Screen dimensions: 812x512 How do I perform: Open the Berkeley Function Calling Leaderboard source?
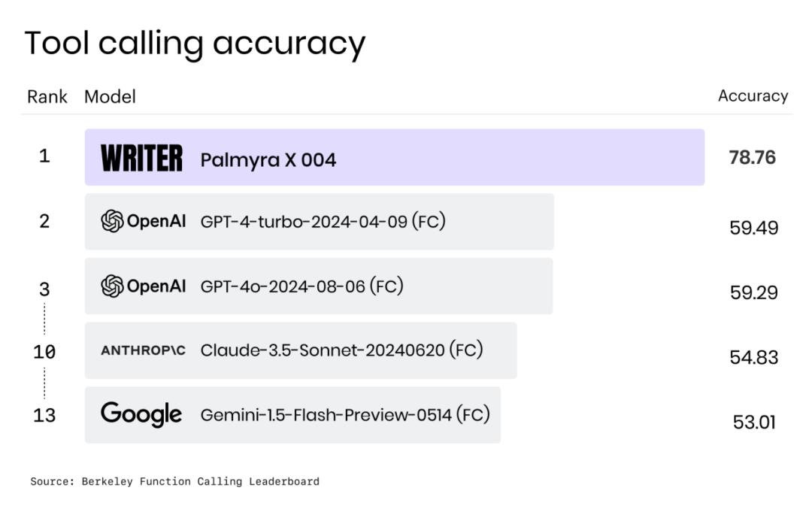click(174, 481)
